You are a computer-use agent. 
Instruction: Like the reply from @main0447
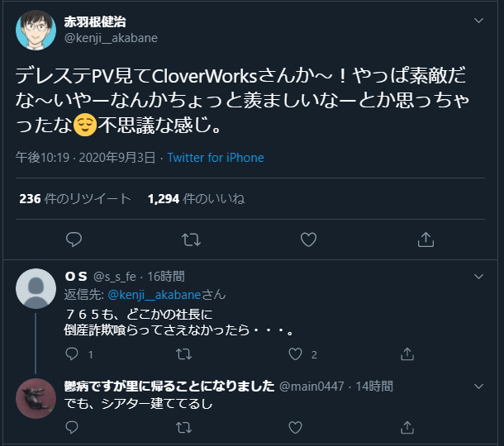point(295,427)
